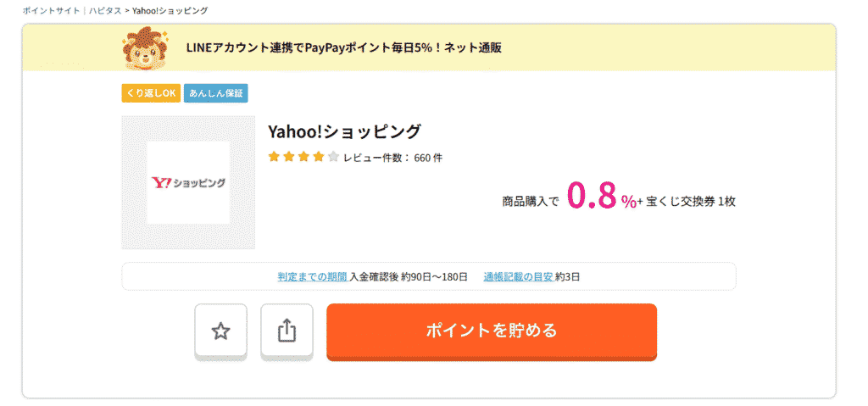Screen dimensions: 868x406
Task: Click the first gold star in rating
Action: [274, 157]
